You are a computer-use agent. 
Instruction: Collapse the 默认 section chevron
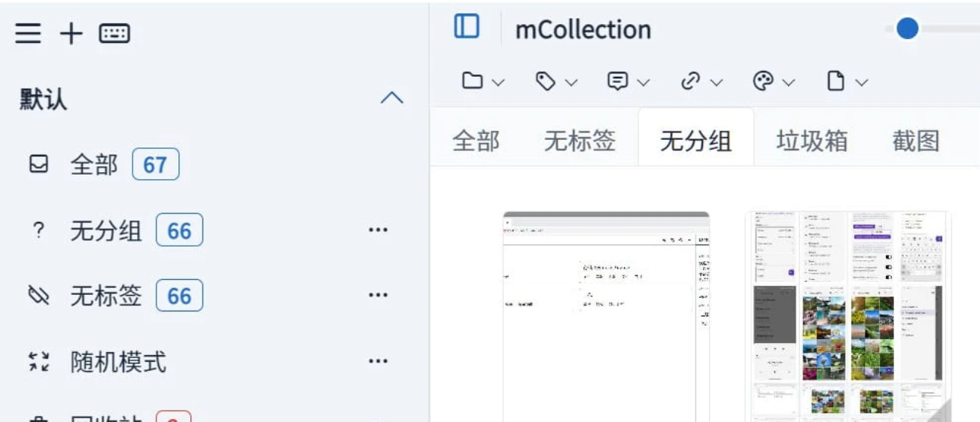tap(392, 98)
